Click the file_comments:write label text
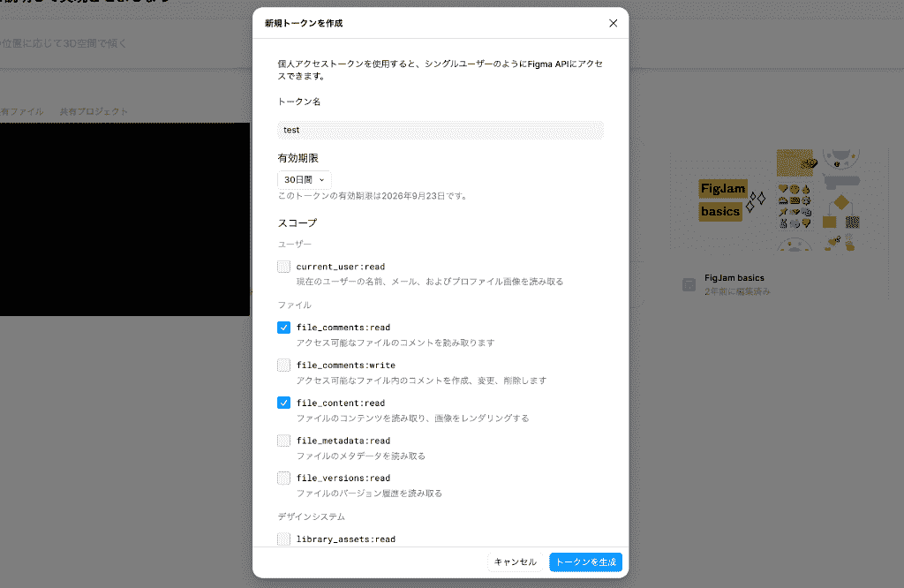This screenshot has height=588, width=904. pos(346,366)
